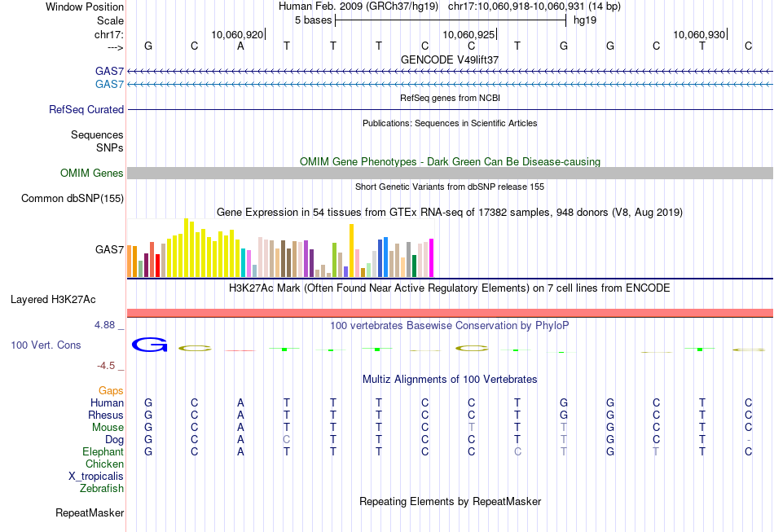This screenshot has width=774, height=532.
Task: Click the 100 Vert. Cons track label
Action: tap(46, 345)
